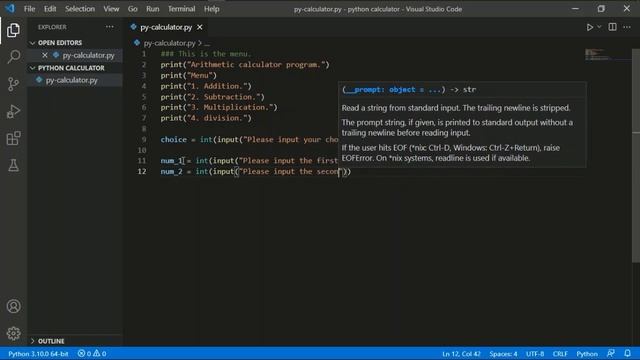Open the Manage gear settings icon

click(13, 333)
